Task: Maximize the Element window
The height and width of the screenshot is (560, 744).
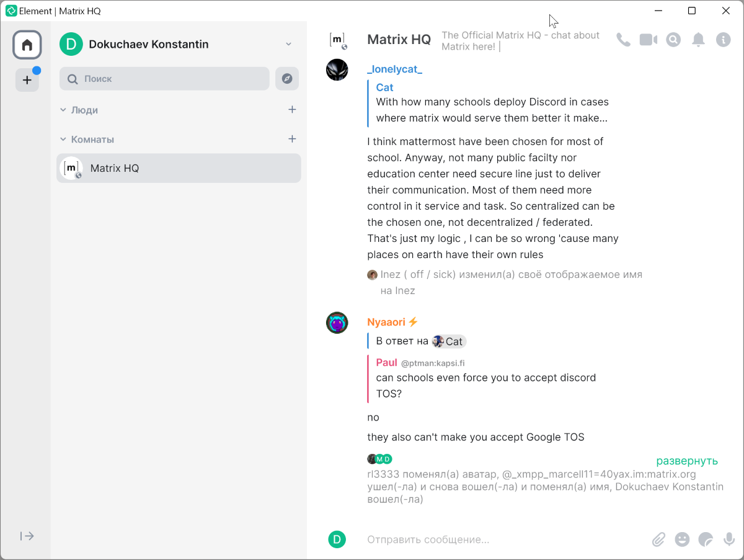Action: coord(692,11)
